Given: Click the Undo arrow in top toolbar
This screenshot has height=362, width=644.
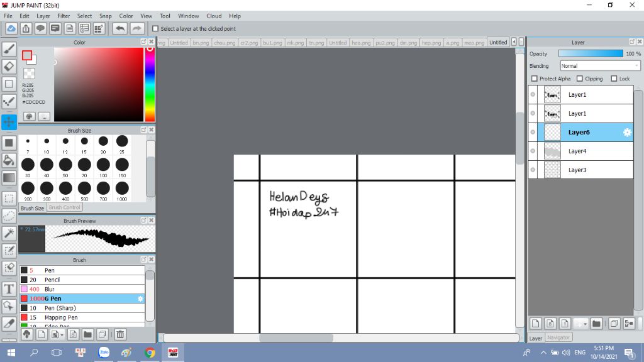Looking at the screenshot, I should (x=120, y=28).
